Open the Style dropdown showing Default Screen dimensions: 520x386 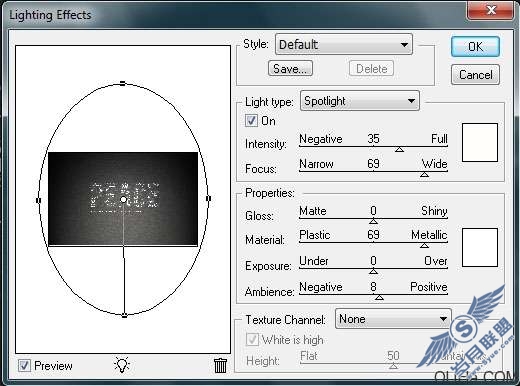[344, 44]
